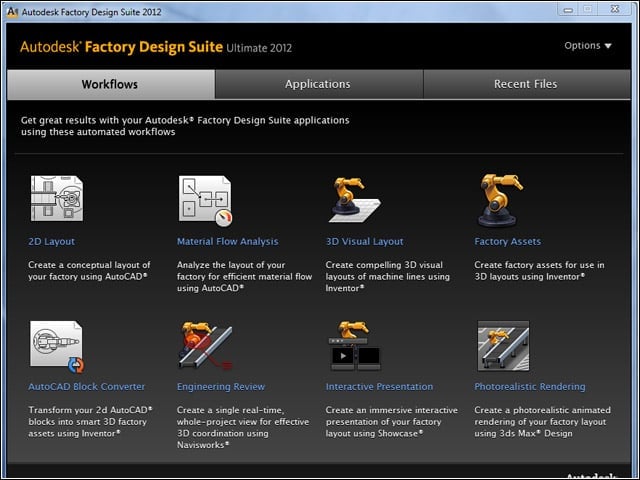Click text 'Create factory assets for use in'
This screenshot has height=480, width=640.
click(539, 265)
